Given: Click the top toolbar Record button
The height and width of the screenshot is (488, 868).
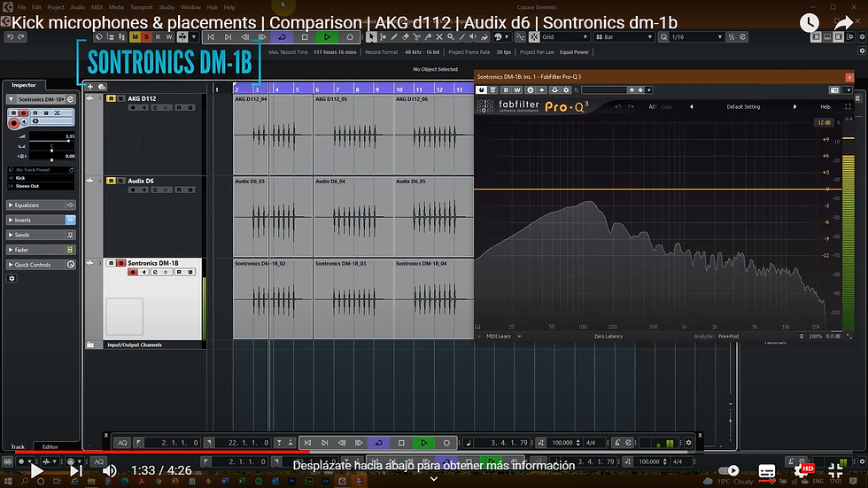Looking at the screenshot, I should (349, 37).
